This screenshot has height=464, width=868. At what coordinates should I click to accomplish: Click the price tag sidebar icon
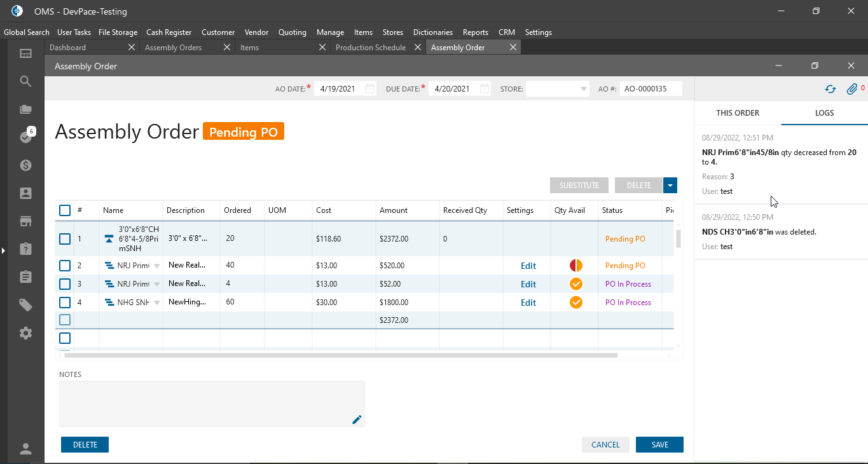(25, 305)
